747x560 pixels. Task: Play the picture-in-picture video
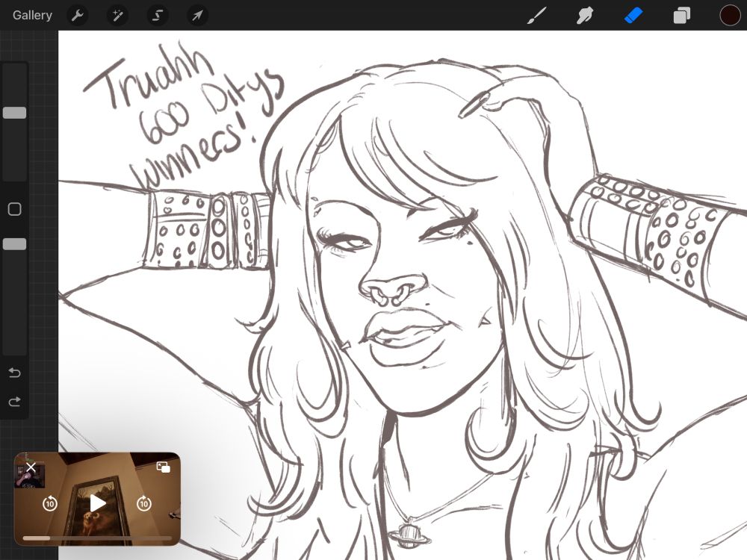(x=97, y=503)
